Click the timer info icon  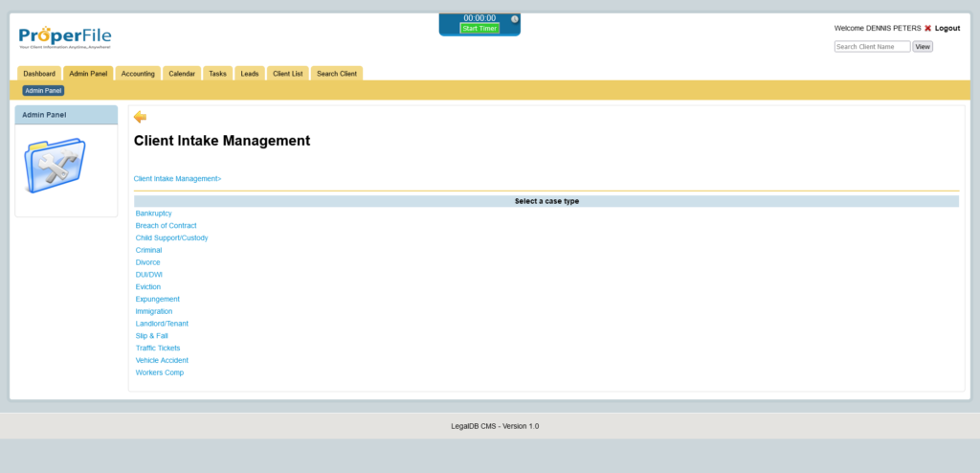tap(515, 19)
